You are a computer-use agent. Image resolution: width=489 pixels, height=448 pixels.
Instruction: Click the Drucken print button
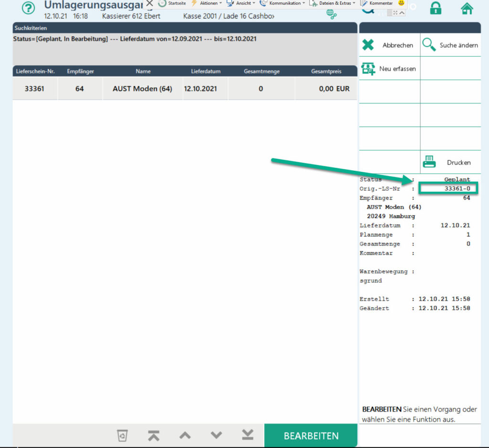coord(450,162)
